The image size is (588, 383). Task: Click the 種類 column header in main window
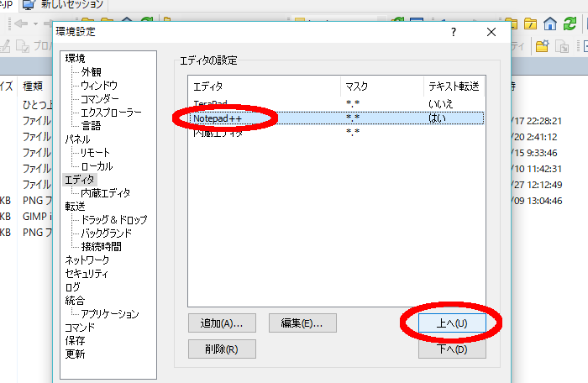tap(33, 87)
